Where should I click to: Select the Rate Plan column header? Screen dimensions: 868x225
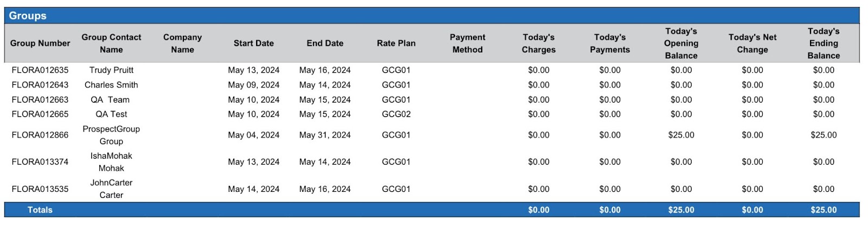tap(396, 43)
